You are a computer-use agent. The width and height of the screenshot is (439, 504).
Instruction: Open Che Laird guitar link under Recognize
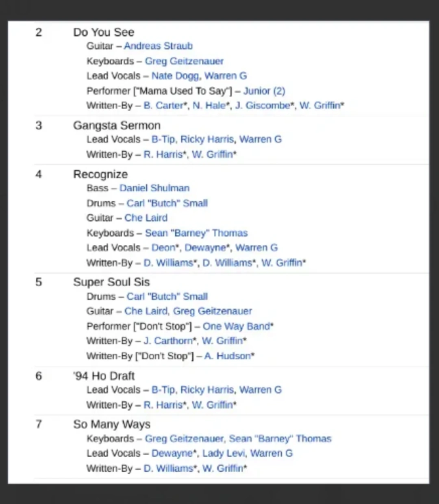point(146,218)
